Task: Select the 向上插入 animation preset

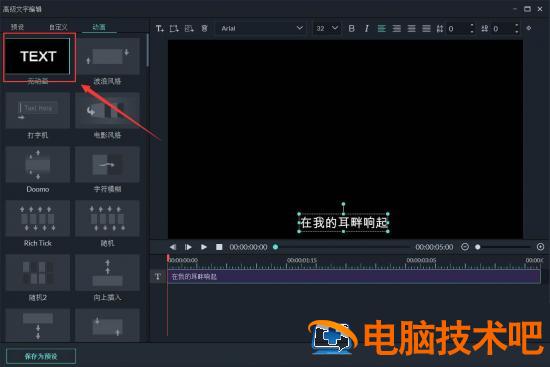Action: point(107,273)
